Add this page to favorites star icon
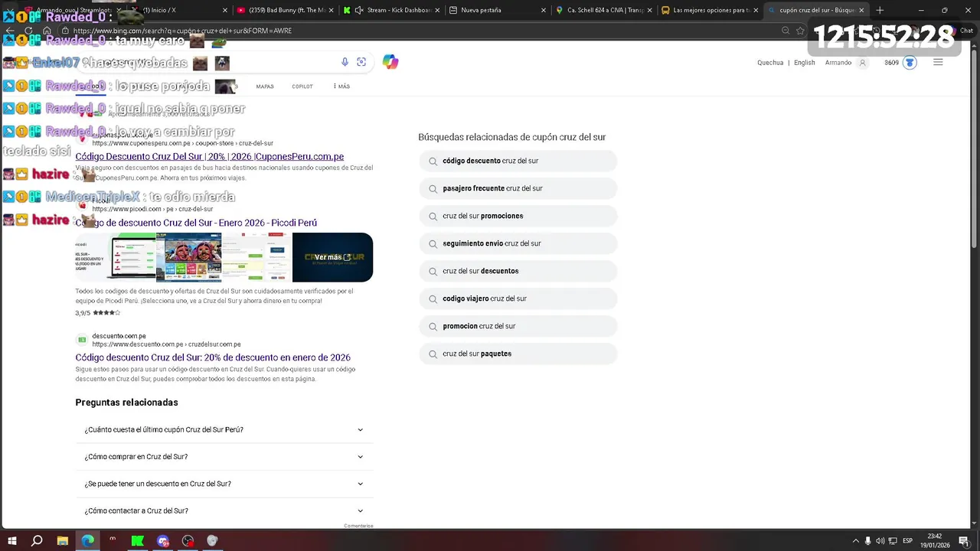Image resolution: width=980 pixels, height=551 pixels. pos(801,31)
